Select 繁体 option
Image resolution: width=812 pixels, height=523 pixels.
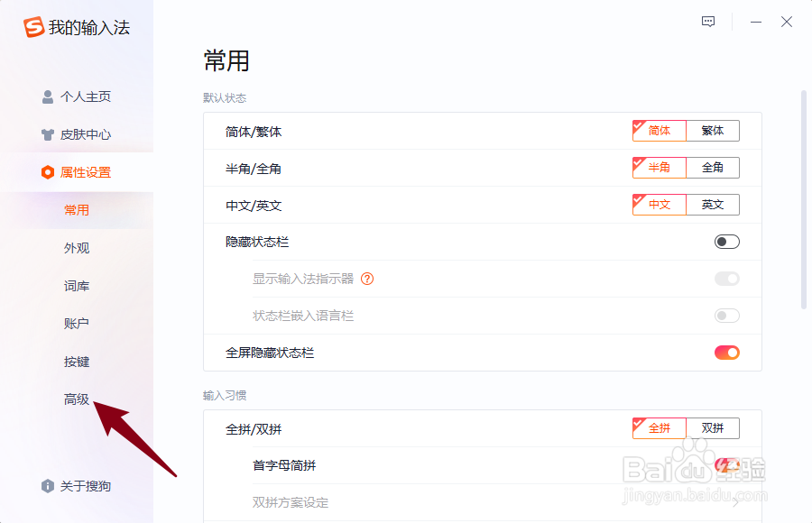[713, 131]
